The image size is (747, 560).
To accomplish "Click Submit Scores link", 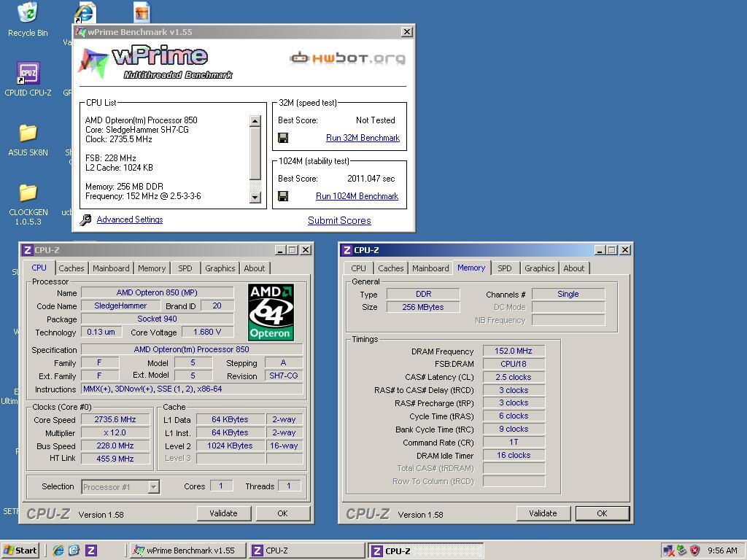I will [339, 220].
